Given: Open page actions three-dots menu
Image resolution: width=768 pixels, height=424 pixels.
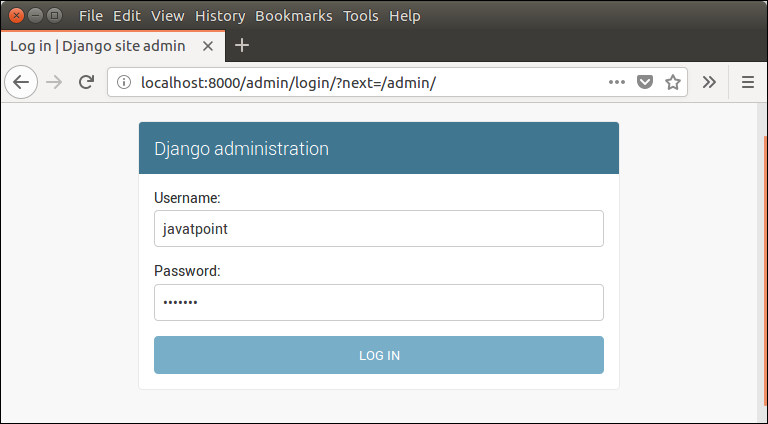Looking at the screenshot, I should [x=617, y=82].
